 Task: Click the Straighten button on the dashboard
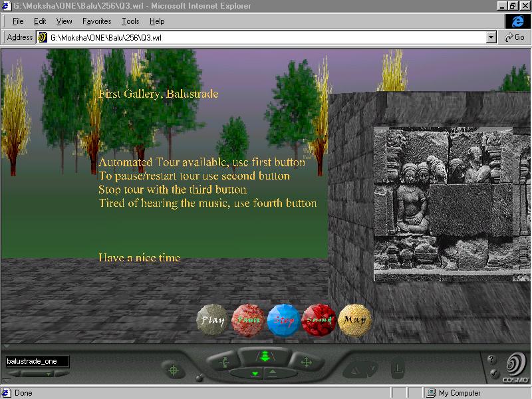(x=398, y=367)
